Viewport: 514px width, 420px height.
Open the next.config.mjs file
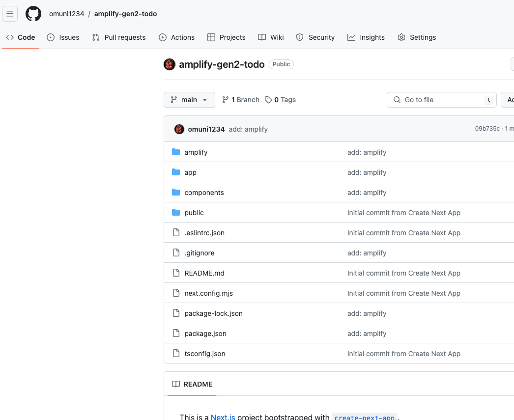(208, 293)
